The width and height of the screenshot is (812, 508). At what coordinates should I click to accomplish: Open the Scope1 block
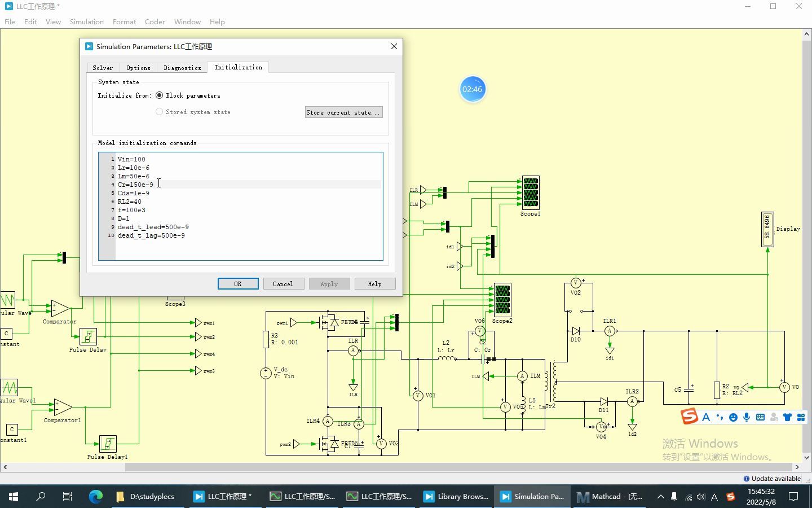pyautogui.click(x=531, y=192)
